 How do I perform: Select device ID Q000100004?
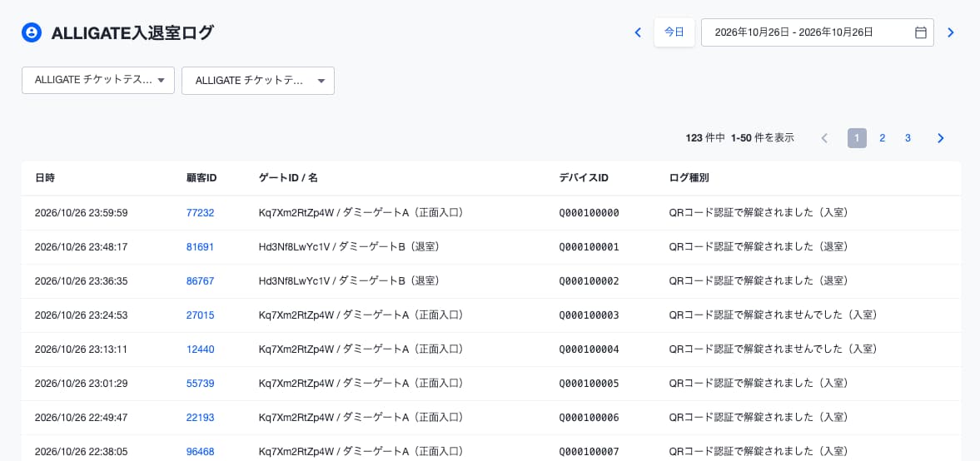[x=589, y=349]
